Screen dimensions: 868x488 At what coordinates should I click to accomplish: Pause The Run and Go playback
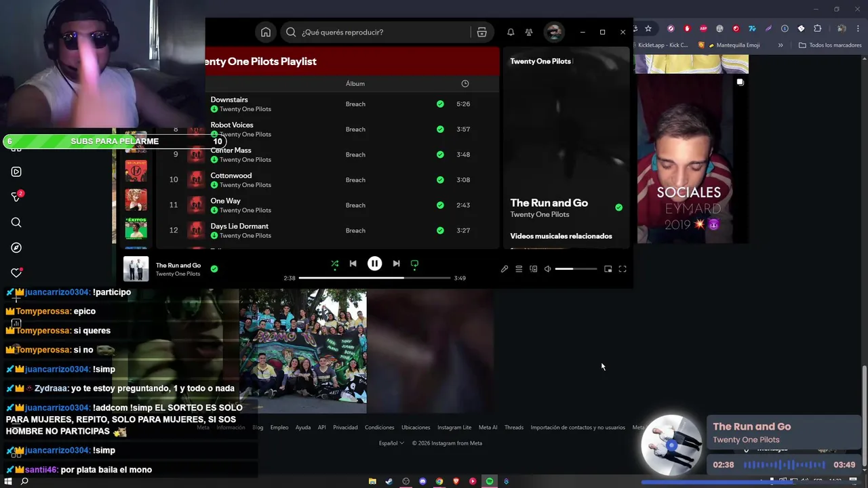374,264
